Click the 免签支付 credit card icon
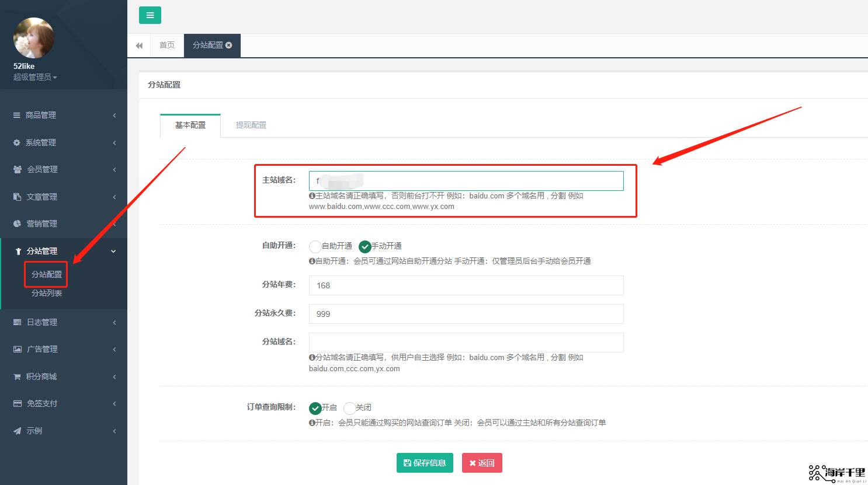Screen dimensions: 868x485 (x=17, y=403)
